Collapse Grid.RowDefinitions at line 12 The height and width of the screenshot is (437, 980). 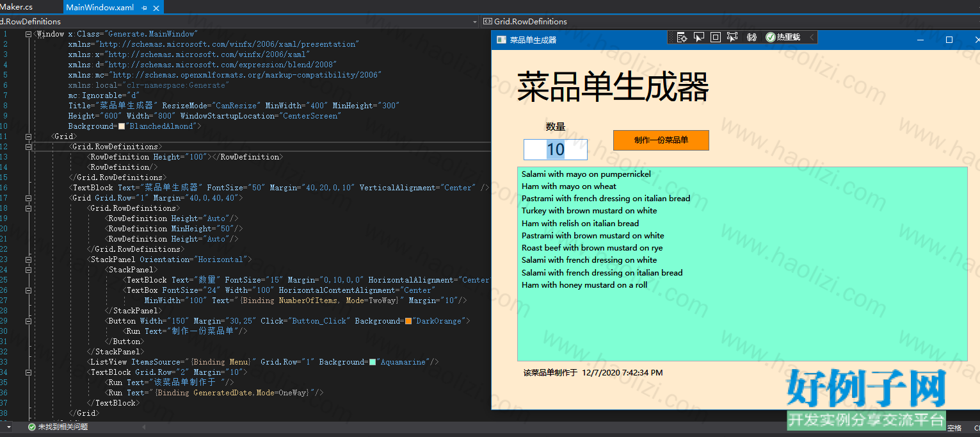(28, 147)
